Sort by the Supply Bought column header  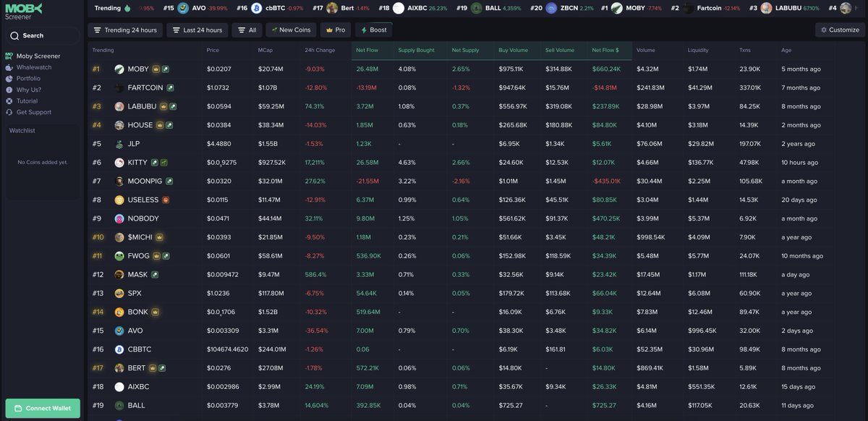pyautogui.click(x=416, y=50)
